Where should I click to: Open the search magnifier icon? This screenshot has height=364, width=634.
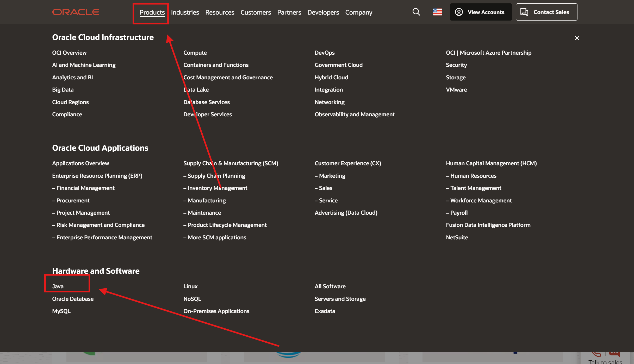click(x=416, y=12)
